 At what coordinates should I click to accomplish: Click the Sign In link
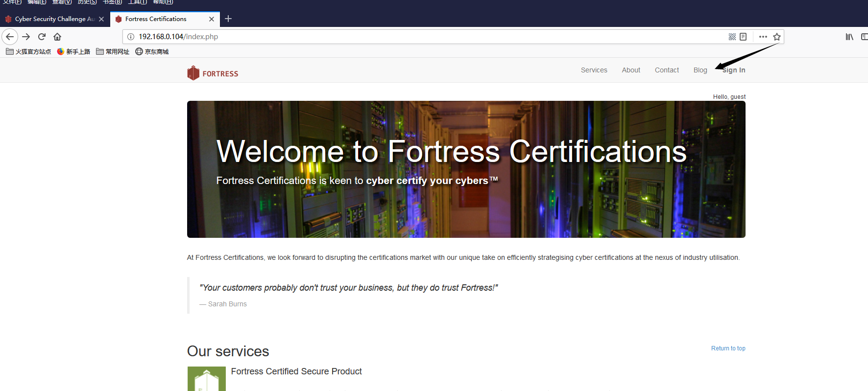[733, 70]
